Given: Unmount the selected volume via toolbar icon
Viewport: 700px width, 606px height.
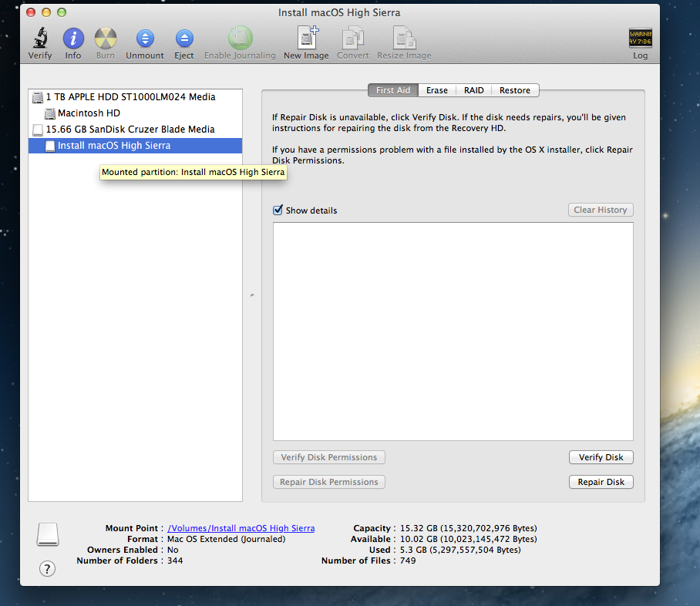Looking at the screenshot, I should pos(145,39).
